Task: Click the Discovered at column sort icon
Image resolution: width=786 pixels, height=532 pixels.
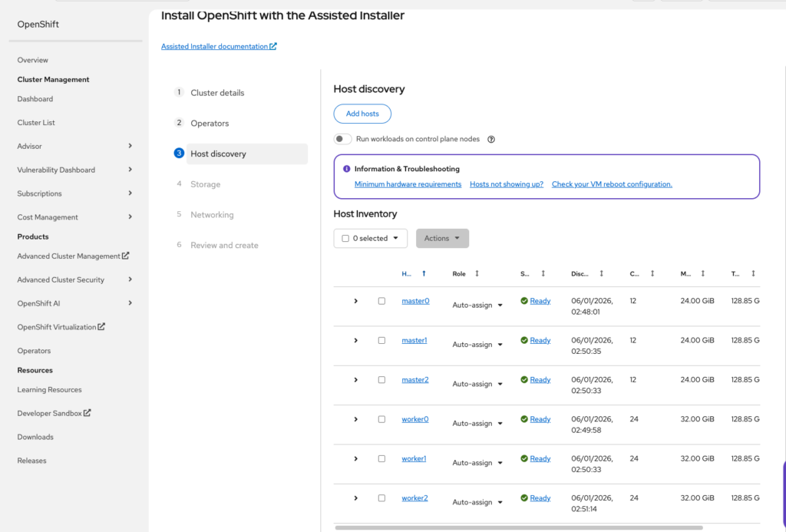Action: 601,273
